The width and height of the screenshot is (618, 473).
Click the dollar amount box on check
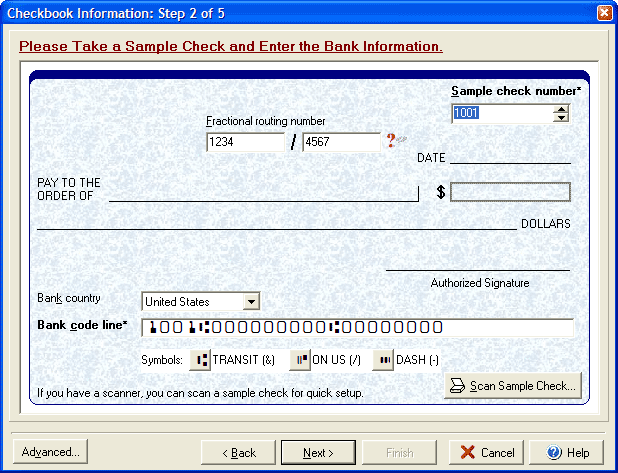(510, 192)
